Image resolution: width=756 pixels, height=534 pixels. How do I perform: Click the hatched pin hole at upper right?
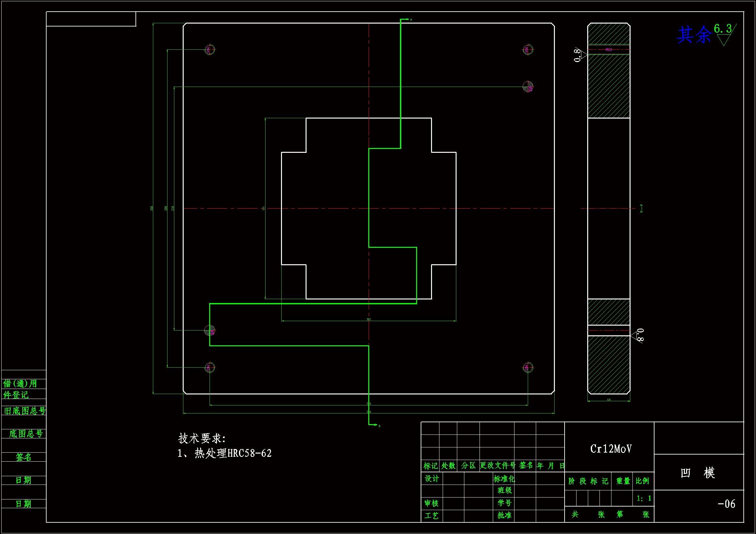click(528, 87)
